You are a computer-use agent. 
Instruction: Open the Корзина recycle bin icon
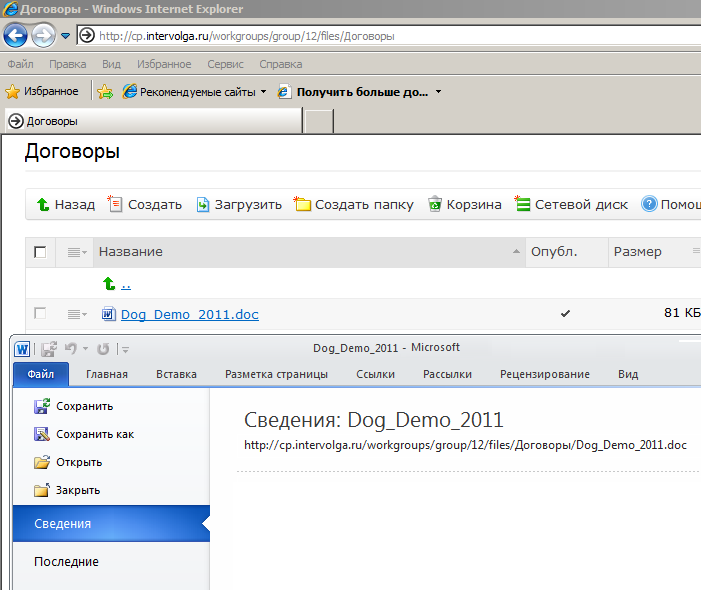435,204
